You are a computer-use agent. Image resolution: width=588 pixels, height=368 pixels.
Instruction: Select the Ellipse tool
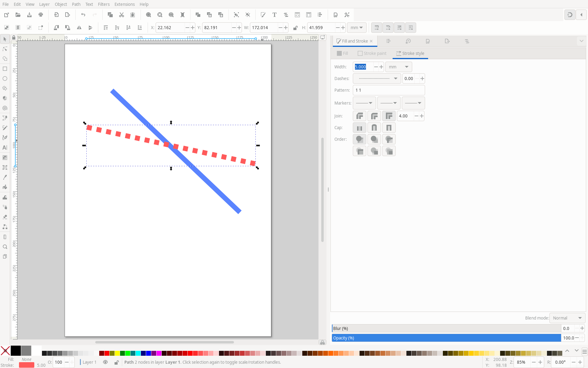[5, 79]
